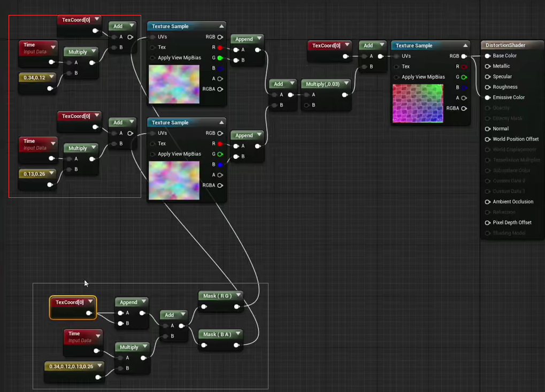This screenshot has width=545, height=392.
Task: Select the 0.13,0.26 constant node title
Action: 34,174
